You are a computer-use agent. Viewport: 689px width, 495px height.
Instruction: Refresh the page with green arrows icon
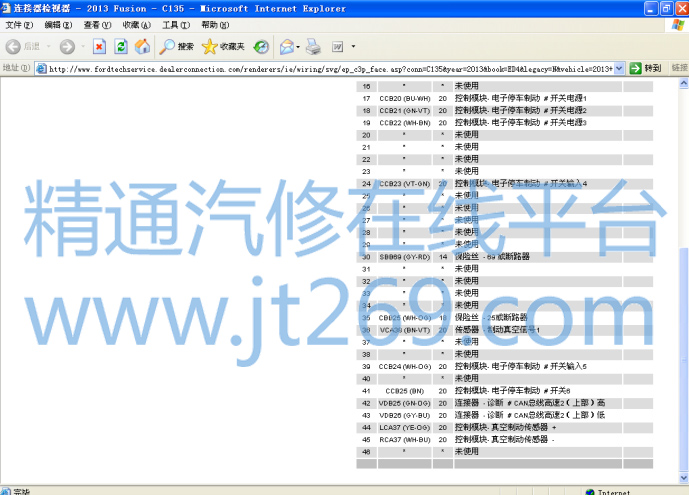point(121,46)
